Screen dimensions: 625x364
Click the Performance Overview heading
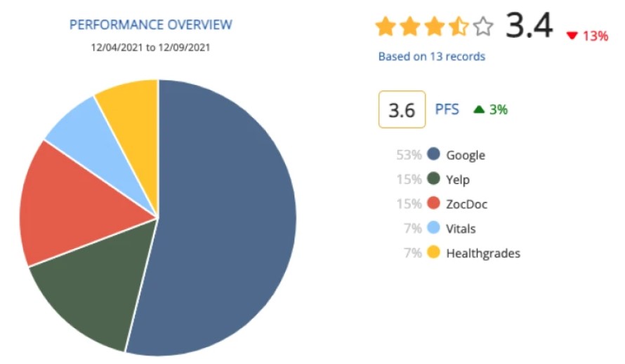[150, 25]
